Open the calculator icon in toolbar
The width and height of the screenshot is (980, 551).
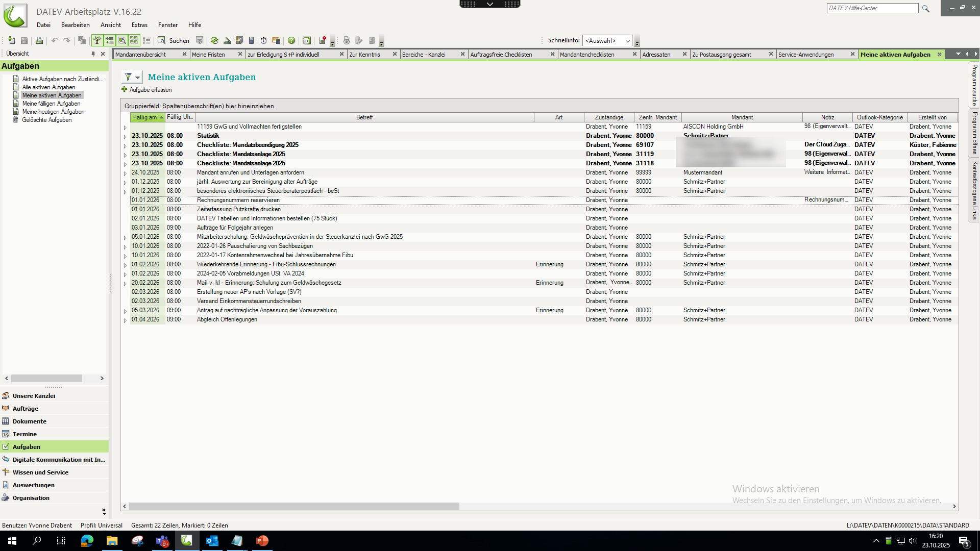(252, 40)
